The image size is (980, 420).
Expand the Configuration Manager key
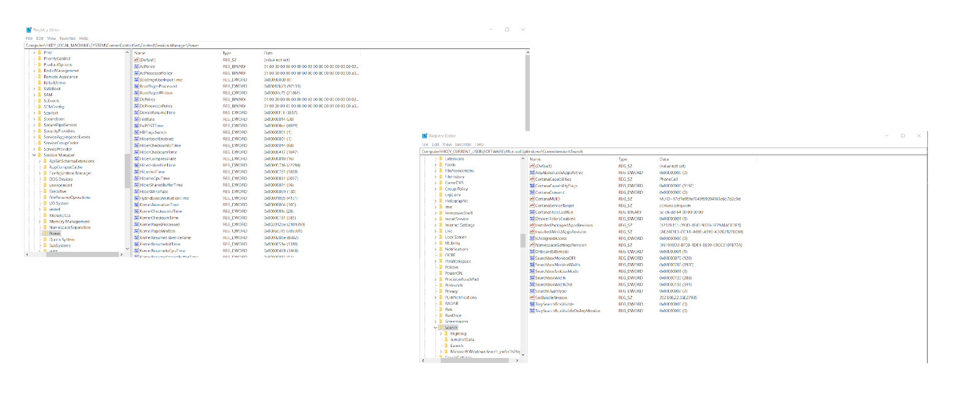40,173
